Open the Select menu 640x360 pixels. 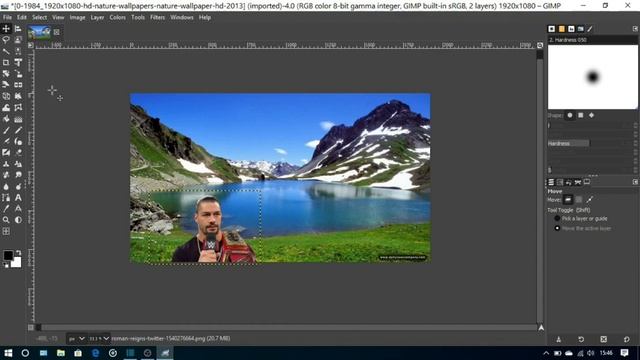[x=40, y=18]
